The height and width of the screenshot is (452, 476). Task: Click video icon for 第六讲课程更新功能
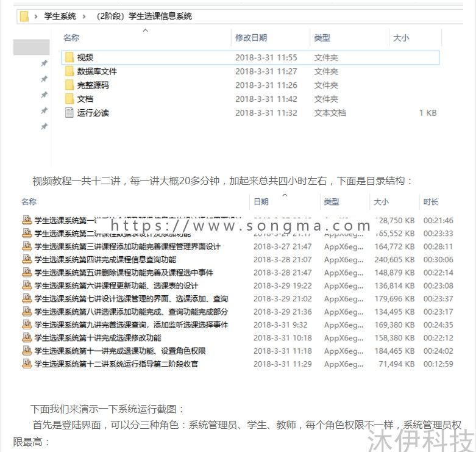coord(27,285)
